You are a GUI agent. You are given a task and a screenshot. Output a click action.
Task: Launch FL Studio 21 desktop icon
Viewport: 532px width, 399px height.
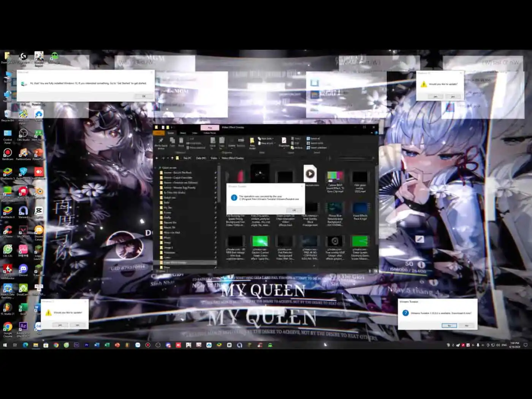point(8,309)
